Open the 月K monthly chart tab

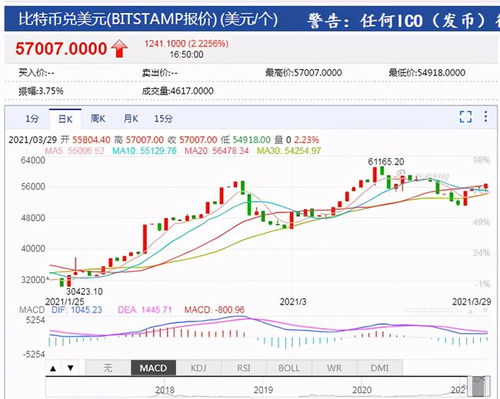pyautogui.click(x=131, y=119)
